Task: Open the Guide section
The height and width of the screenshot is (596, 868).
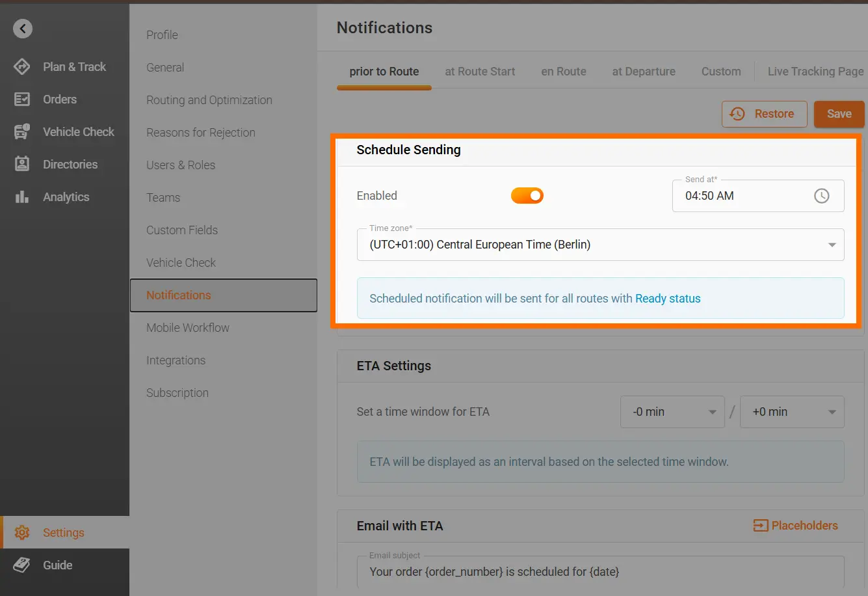Action: (21, 565)
